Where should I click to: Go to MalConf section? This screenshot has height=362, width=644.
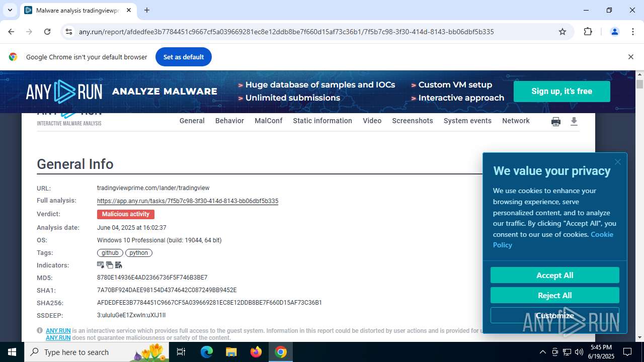pyautogui.click(x=269, y=121)
